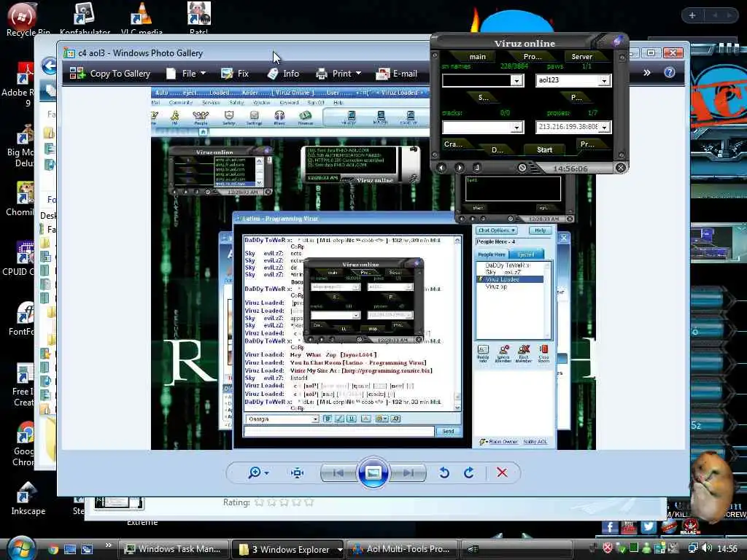This screenshot has width=747, height=560.
Task: Click right arrow on Viruz online bottom bar
Action: [x=460, y=168]
